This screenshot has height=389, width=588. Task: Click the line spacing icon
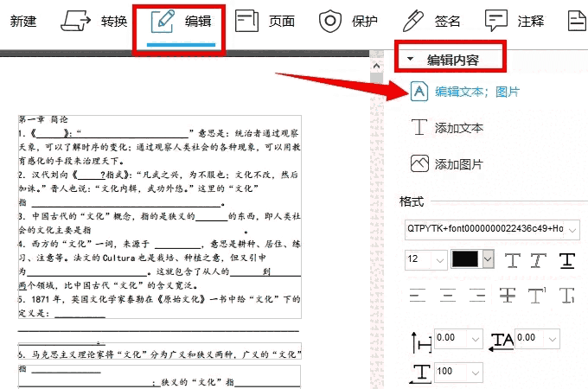click(x=421, y=342)
